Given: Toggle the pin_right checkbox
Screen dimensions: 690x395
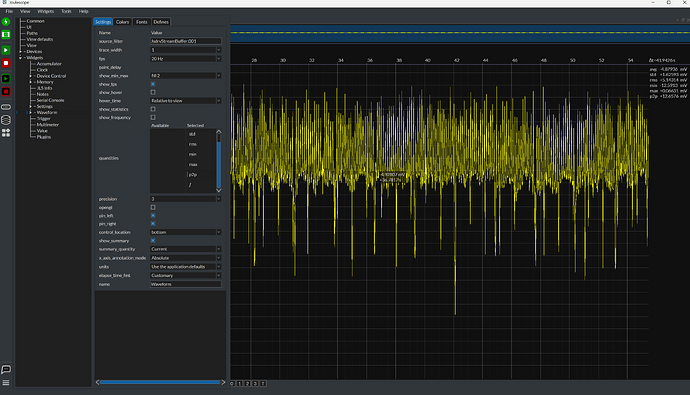Looking at the screenshot, I should point(153,224).
